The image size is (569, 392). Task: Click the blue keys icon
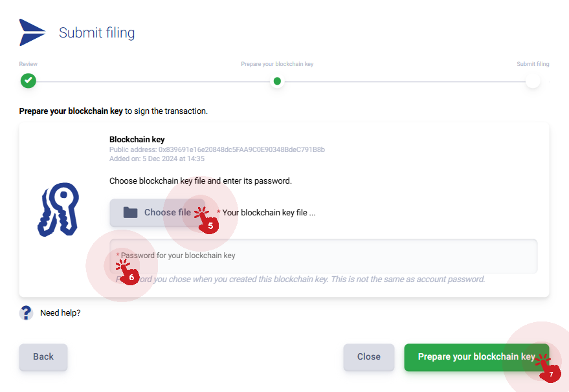tap(58, 210)
